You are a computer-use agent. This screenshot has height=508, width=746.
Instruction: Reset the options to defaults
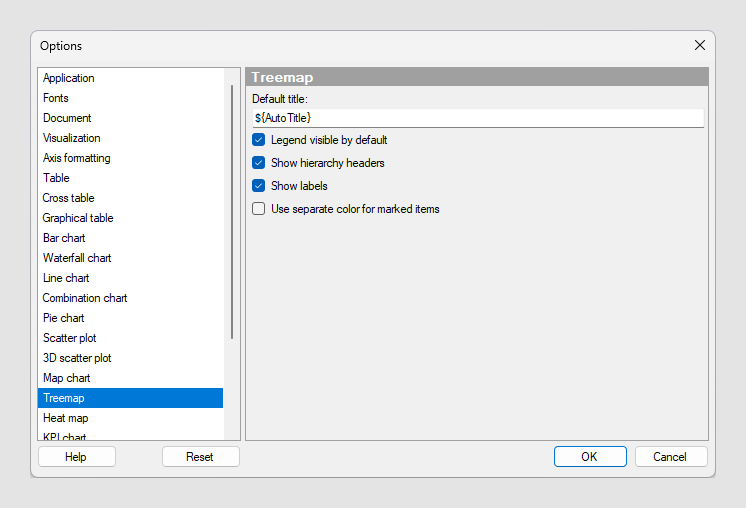(200, 457)
